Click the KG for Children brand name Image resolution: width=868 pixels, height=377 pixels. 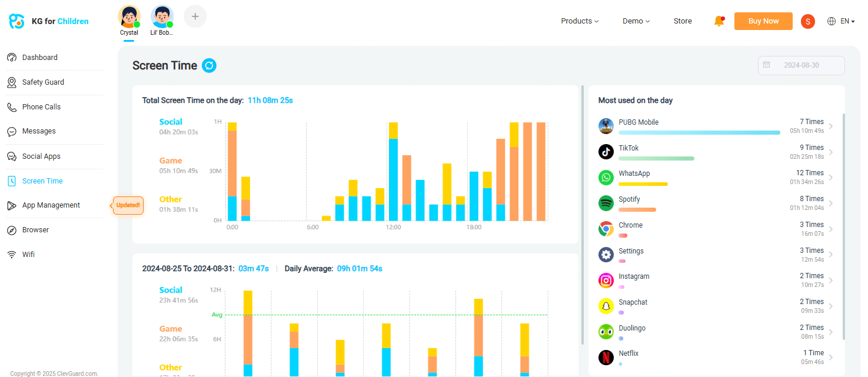tap(60, 22)
